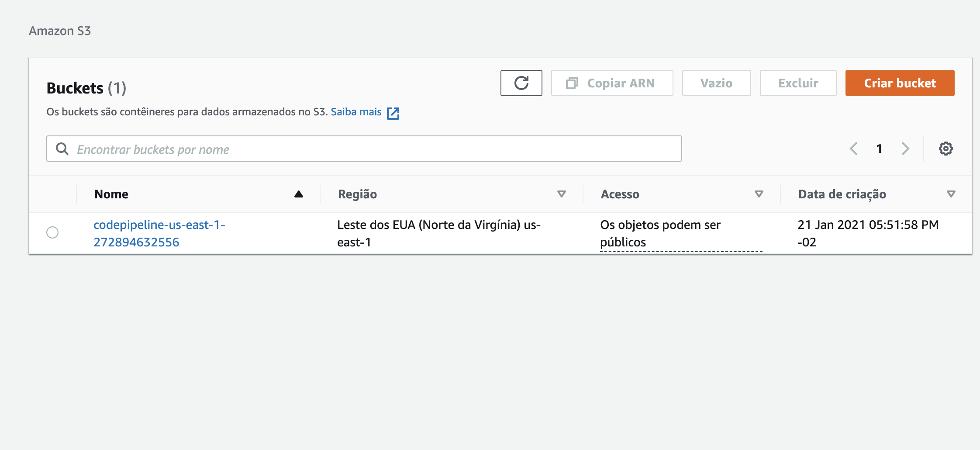The image size is (980, 450).
Task: Sort buckets by Acesso
Action: 759,194
